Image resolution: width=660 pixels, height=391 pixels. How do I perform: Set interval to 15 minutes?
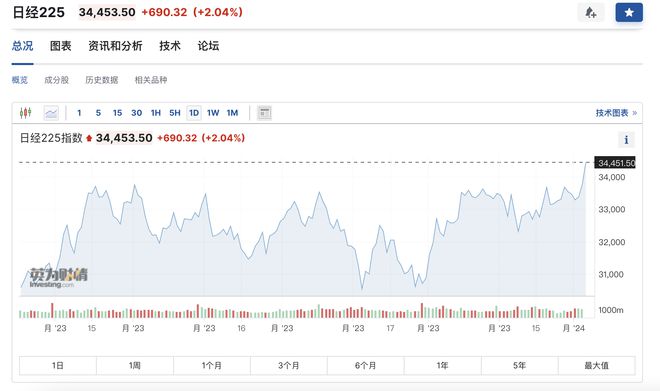tap(117, 113)
